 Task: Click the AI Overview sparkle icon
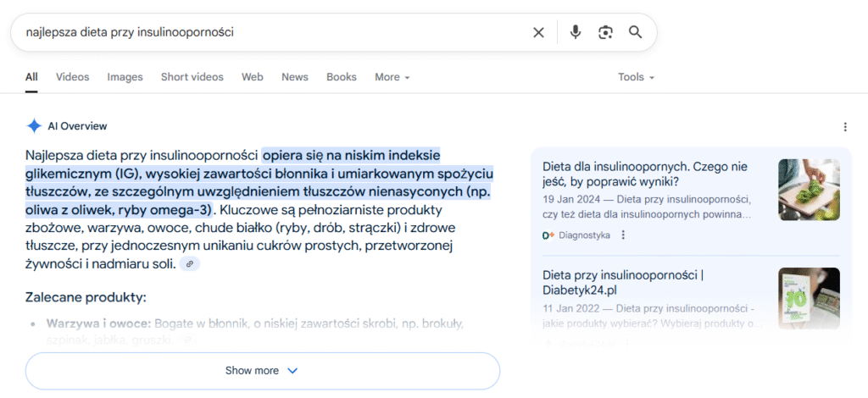point(34,126)
